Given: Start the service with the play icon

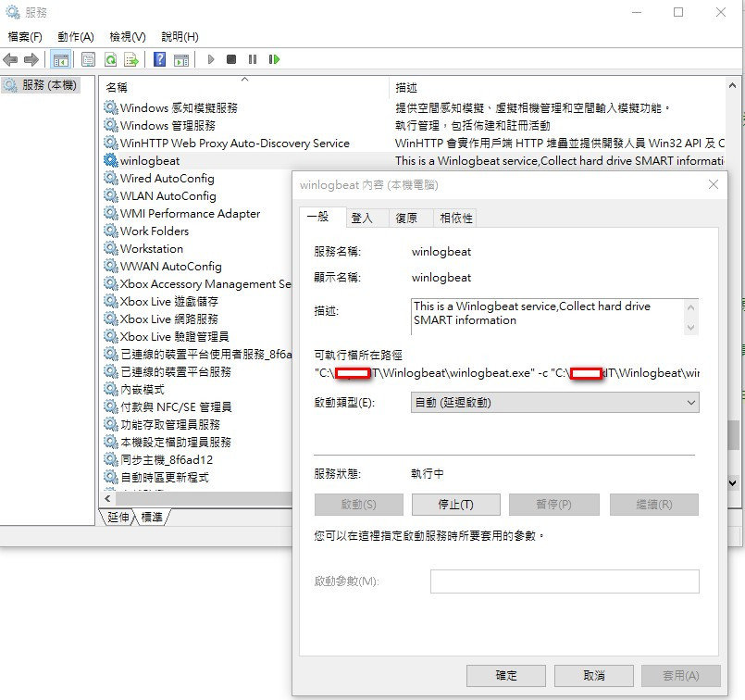Looking at the screenshot, I should click(211, 59).
